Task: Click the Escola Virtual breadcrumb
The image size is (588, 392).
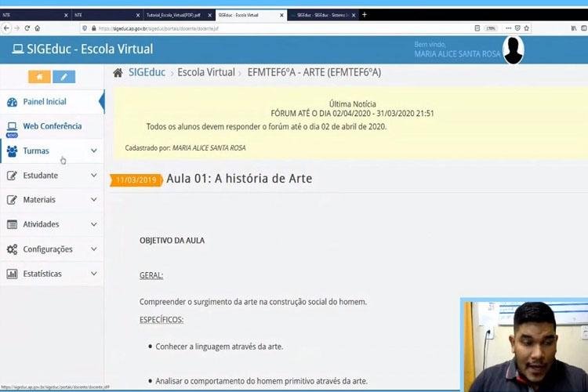Action: click(x=206, y=72)
